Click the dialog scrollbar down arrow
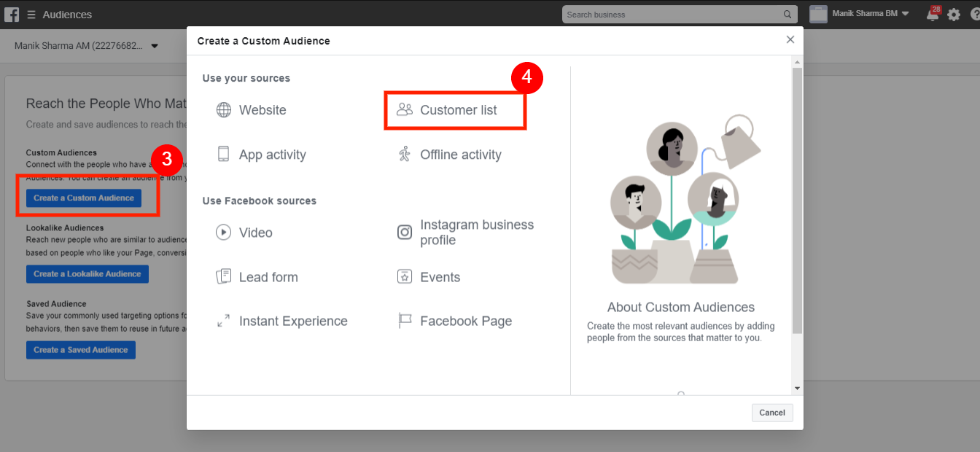 tap(797, 389)
